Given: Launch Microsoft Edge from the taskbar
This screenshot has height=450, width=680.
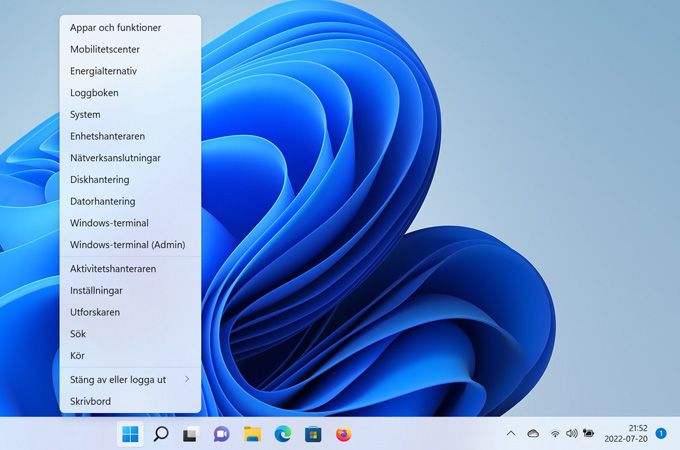Looking at the screenshot, I should click(283, 434).
